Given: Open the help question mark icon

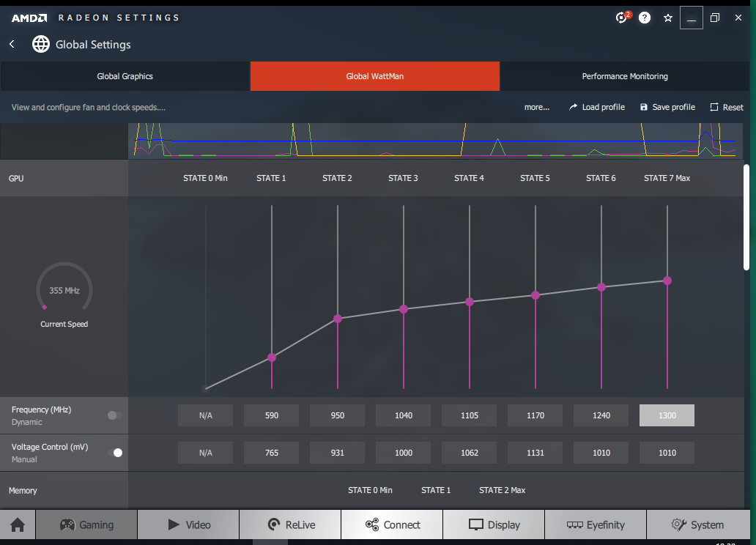Looking at the screenshot, I should coord(645,18).
